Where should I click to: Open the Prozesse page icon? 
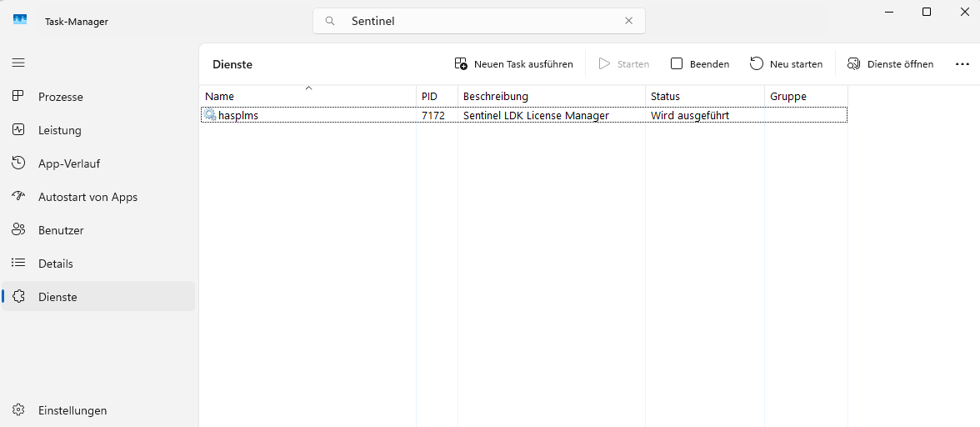[18, 97]
